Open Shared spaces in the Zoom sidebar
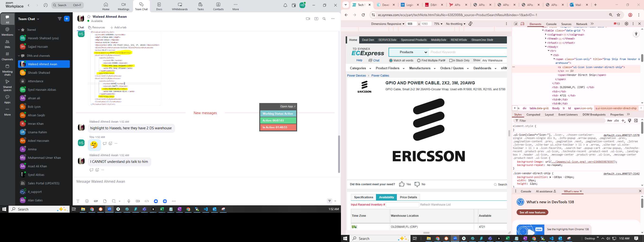The image size is (644, 242). click(x=8, y=85)
